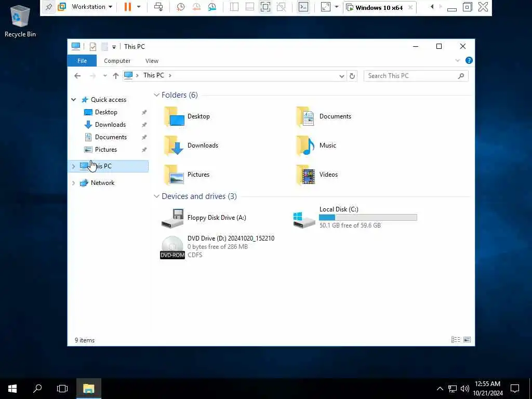Open the taskbar volume control
This screenshot has height=399, width=532.
(465, 389)
